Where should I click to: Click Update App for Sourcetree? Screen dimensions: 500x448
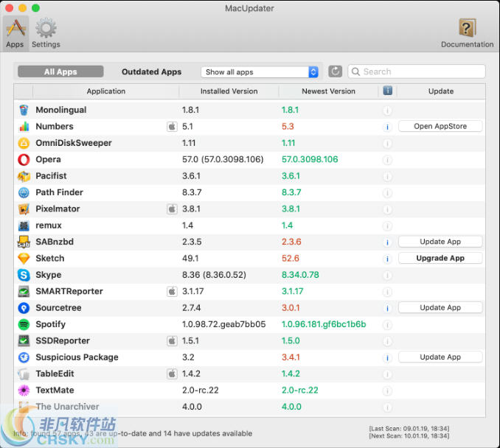[440, 307]
